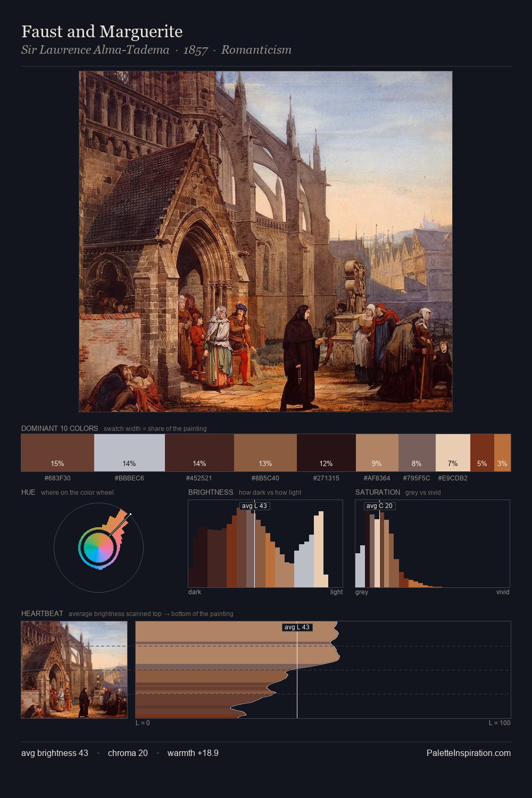532x798 pixels.
Task: Click the cream #E9CDB2 swatch
Action: tap(453, 453)
